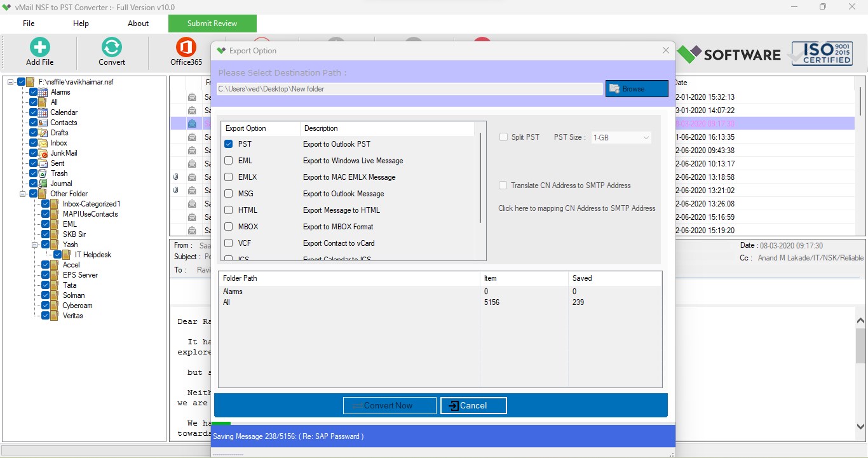The height and width of the screenshot is (458, 868).
Task: Click the Add File toolbar icon
Action: tap(39, 47)
